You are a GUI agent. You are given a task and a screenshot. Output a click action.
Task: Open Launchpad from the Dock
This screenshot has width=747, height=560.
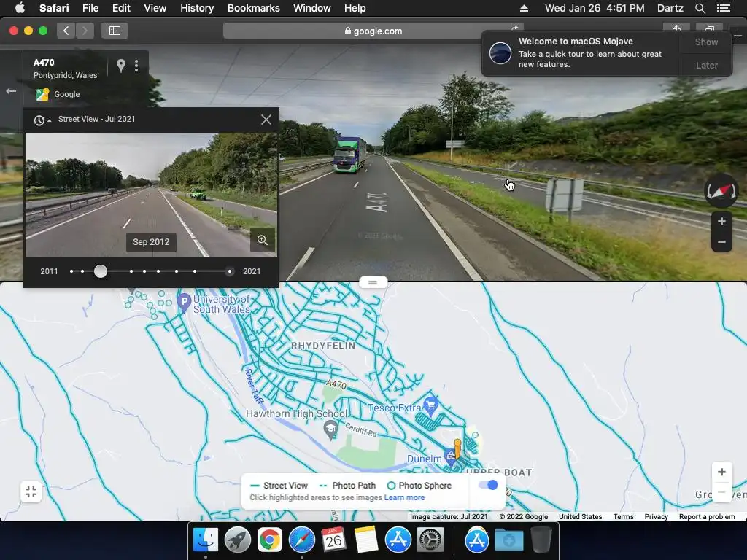[x=238, y=540]
